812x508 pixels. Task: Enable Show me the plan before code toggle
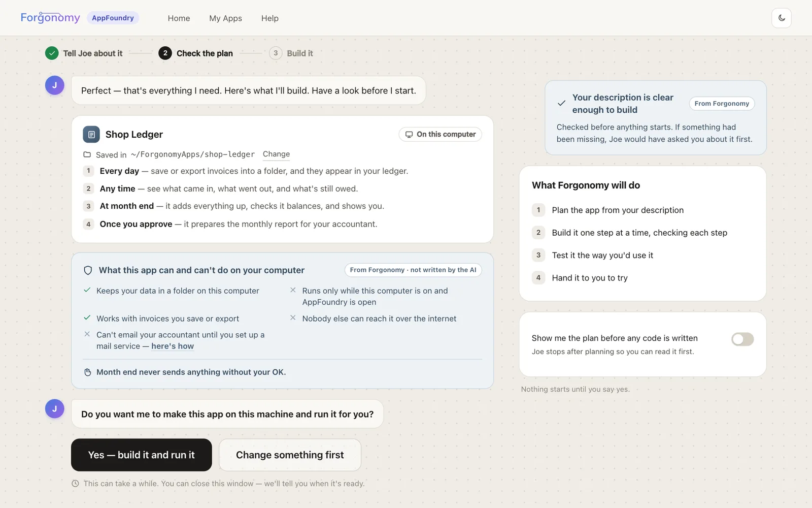click(742, 339)
